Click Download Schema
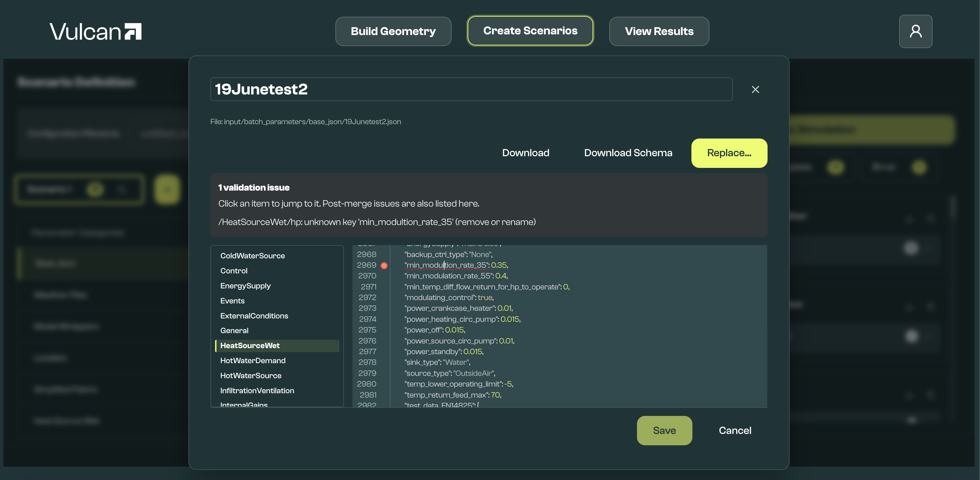This screenshot has width=980, height=480. [x=628, y=153]
